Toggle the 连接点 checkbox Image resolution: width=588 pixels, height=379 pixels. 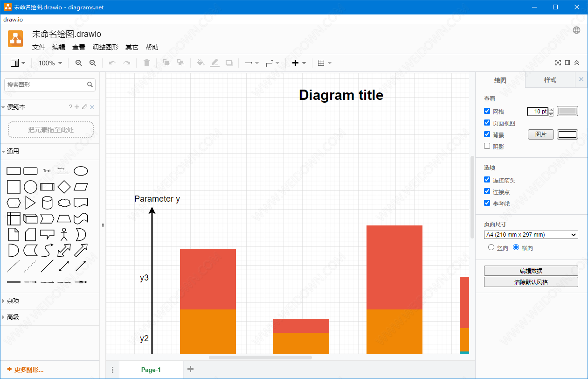[487, 191]
